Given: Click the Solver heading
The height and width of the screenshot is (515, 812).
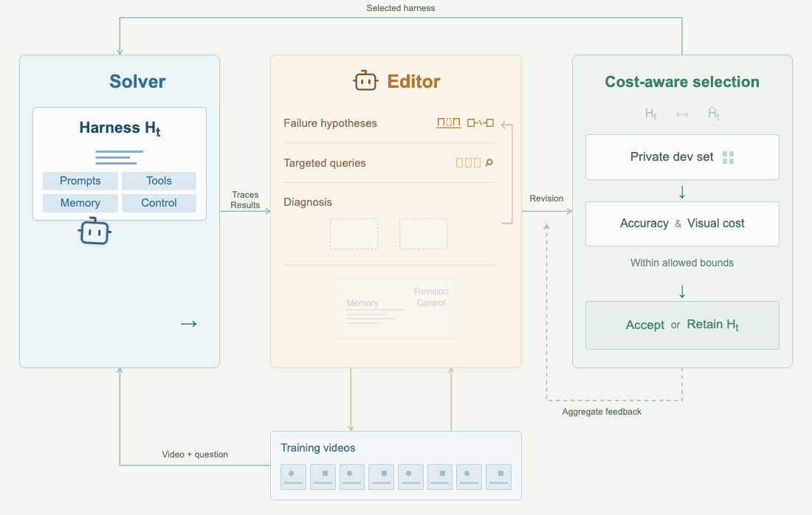Looking at the screenshot, I should 137,81.
